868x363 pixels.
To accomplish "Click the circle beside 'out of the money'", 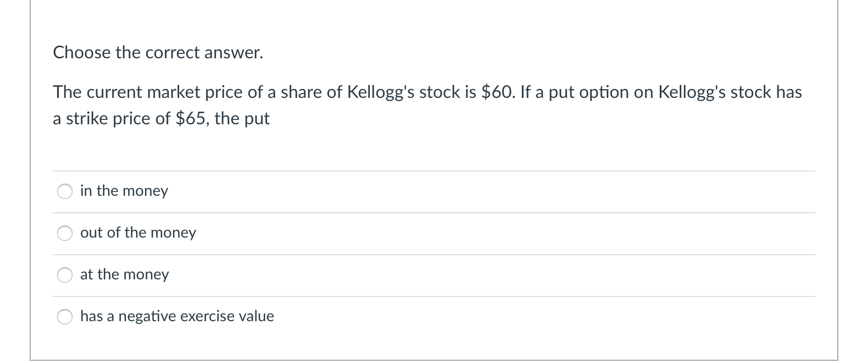I will pyautogui.click(x=64, y=233).
